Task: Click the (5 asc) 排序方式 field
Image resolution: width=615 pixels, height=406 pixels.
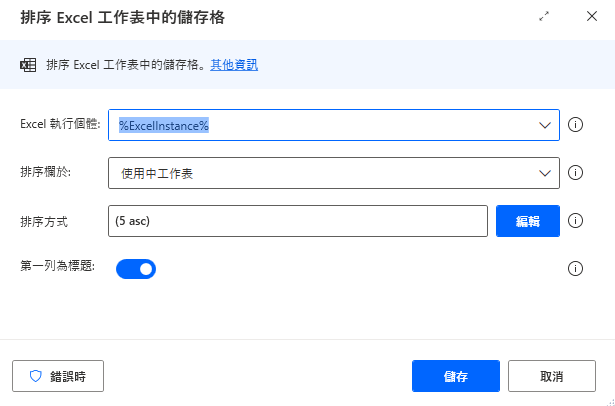Action: click(297, 221)
